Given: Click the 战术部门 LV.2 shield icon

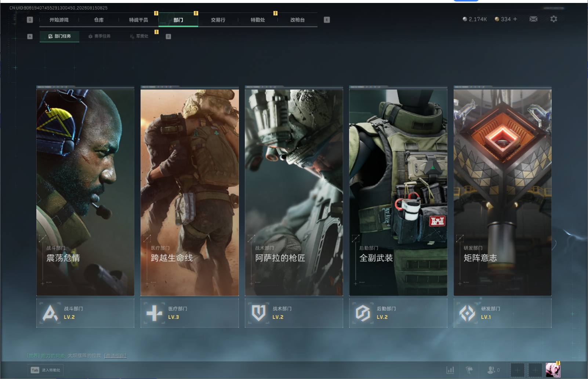Looking at the screenshot, I should [x=258, y=313].
